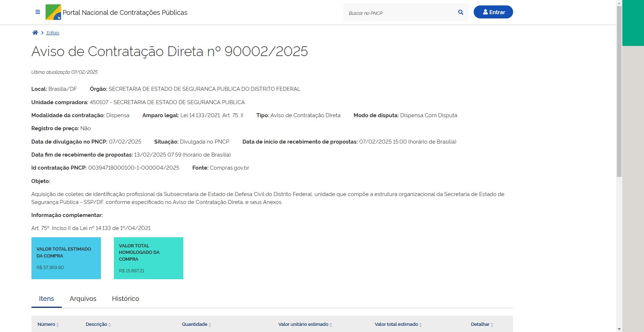
Task: Click the scrollbar up arrow
Action: point(619,3)
